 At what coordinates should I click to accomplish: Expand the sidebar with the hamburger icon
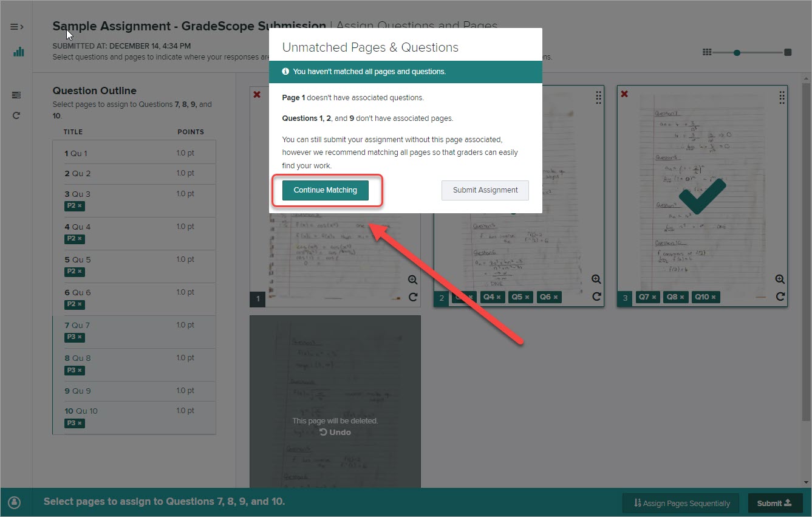16,27
